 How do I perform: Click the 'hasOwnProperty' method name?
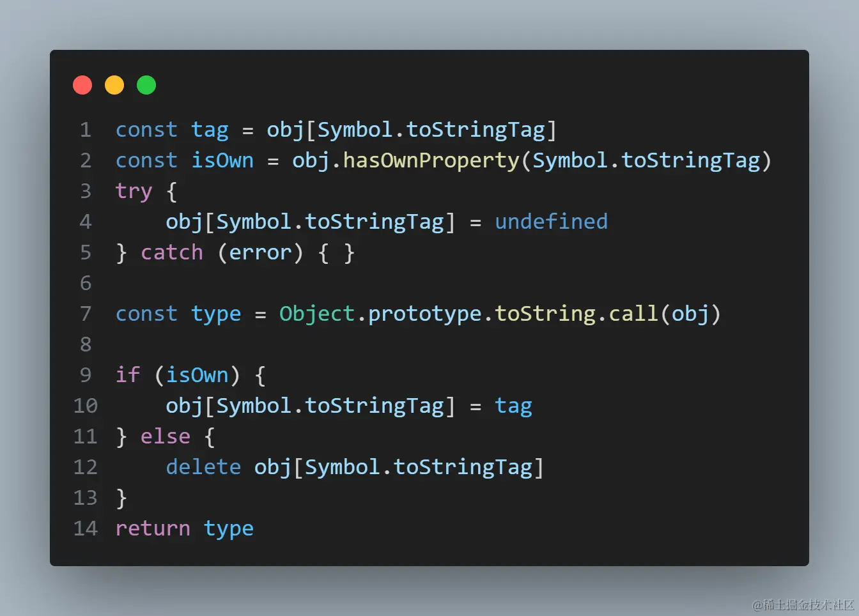coord(431,161)
